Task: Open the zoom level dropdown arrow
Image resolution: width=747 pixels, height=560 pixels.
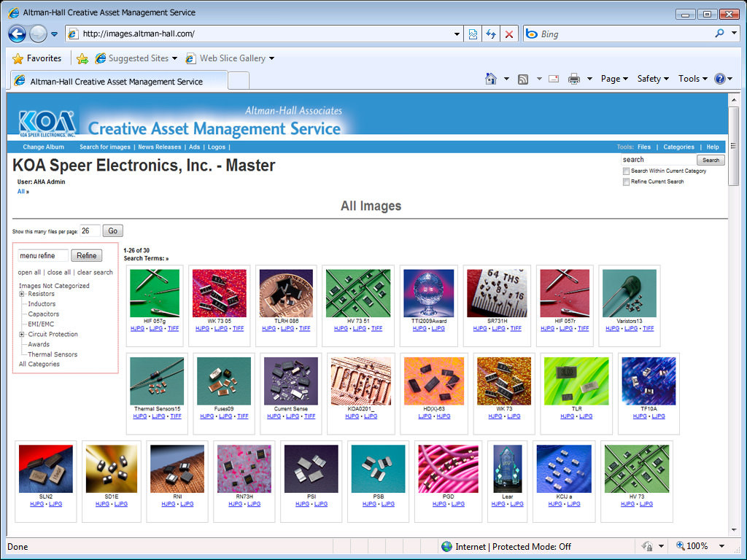Action: [721, 546]
